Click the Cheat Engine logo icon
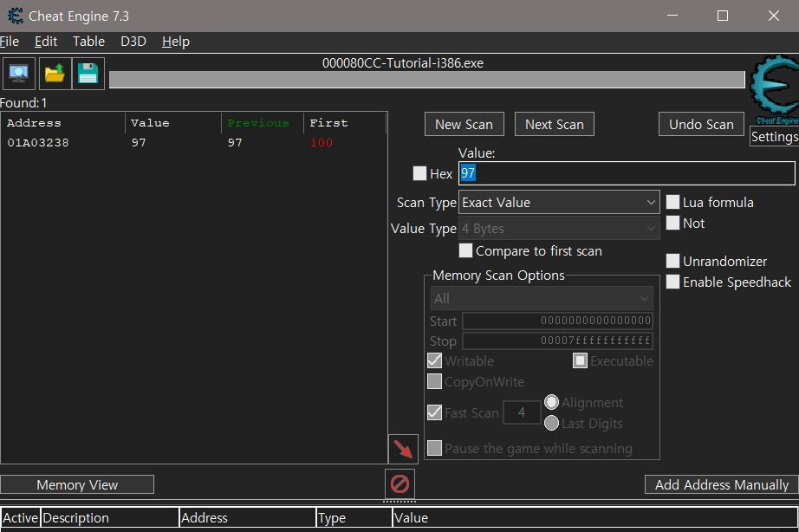Screen dimensions: 799x532 (775, 88)
